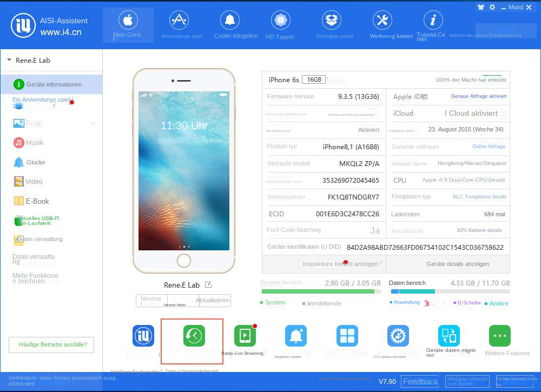
Task: Open Video in the sidebar
Action: 28,181
